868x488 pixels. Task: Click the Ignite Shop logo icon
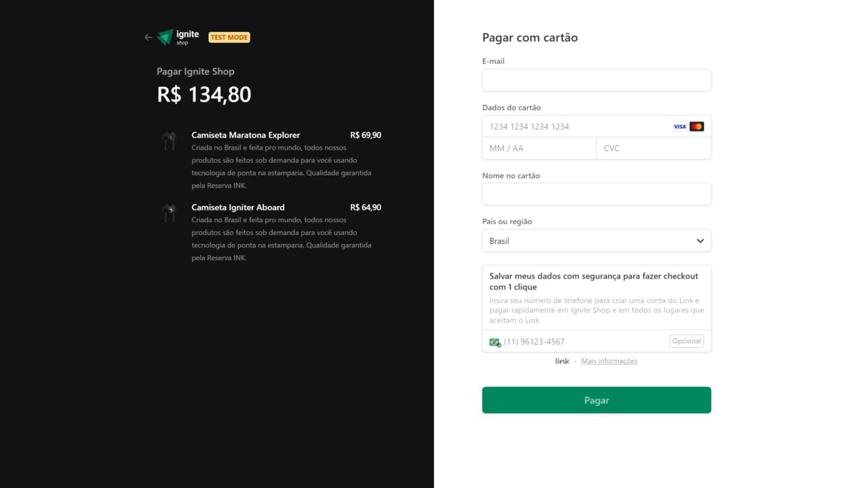[165, 37]
